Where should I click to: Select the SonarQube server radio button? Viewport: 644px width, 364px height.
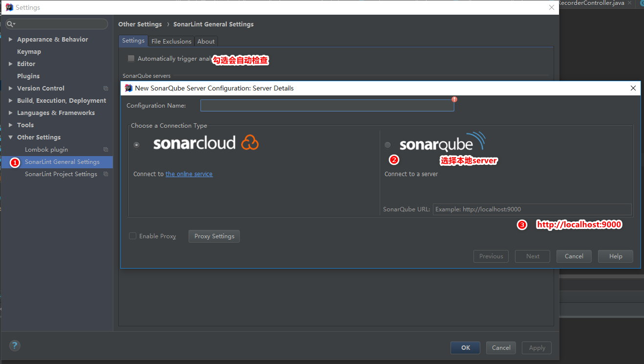point(387,145)
